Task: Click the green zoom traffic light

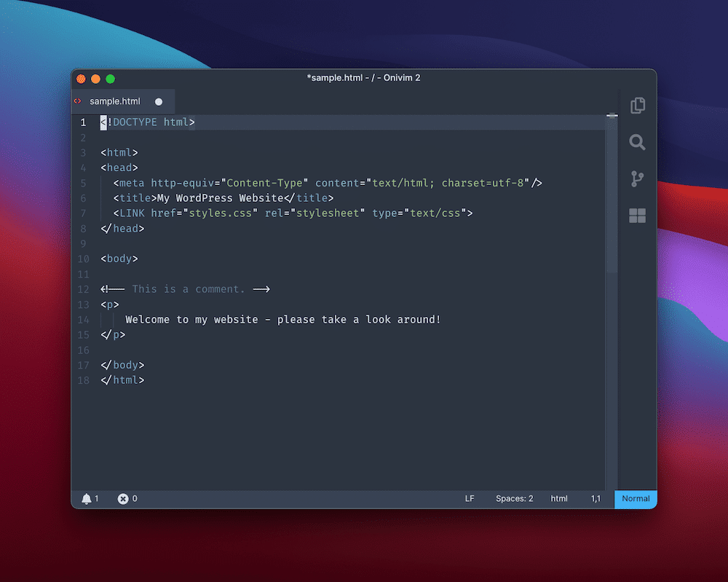Action: [x=110, y=78]
